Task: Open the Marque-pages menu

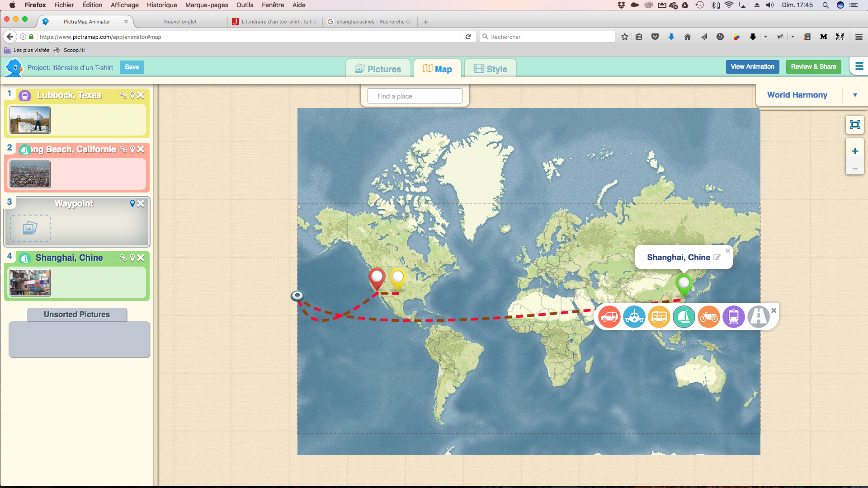Action: (207, 5)
